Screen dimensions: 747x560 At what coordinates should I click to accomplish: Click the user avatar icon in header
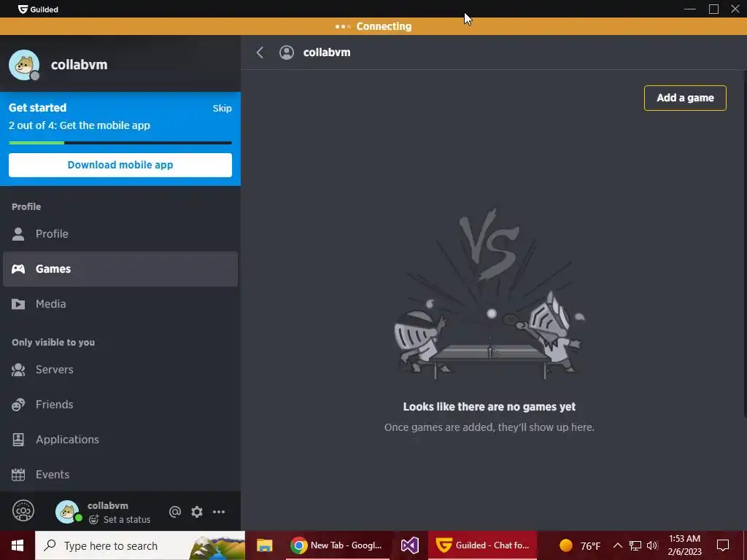coord(286,52)
